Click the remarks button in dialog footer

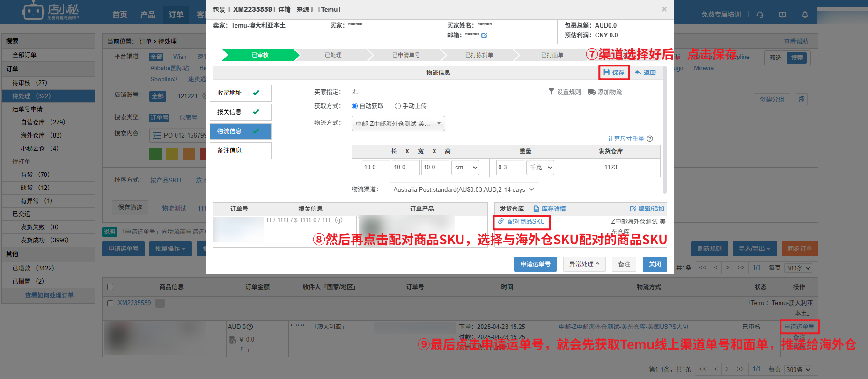[x=624, y=264]
